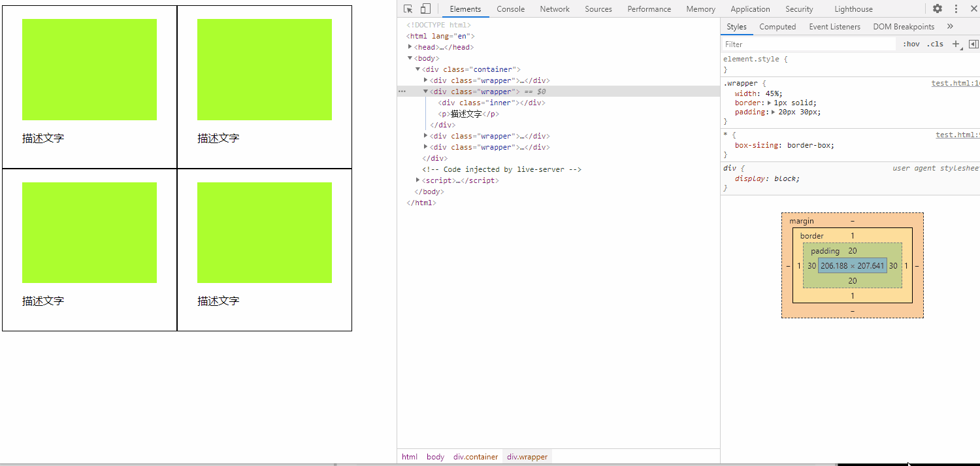This screenshot has height=466, width=980.
Task: Toggle the device toolbar icon
Action: point(425,9)
